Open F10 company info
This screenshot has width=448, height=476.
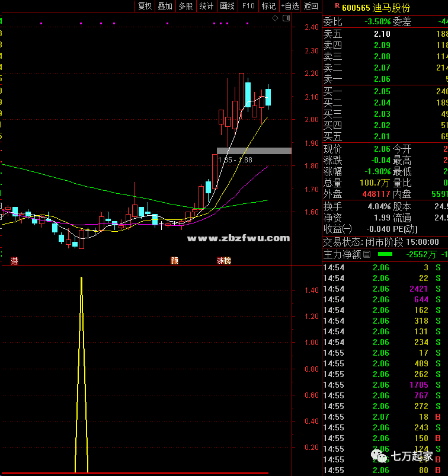click(248, 6)
